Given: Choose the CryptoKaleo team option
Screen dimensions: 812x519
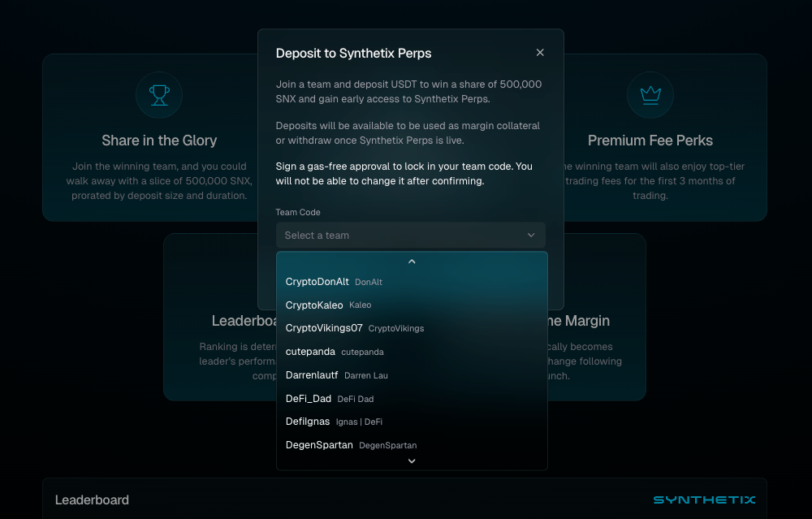Looking at the screenshot, I should [412, 305].
